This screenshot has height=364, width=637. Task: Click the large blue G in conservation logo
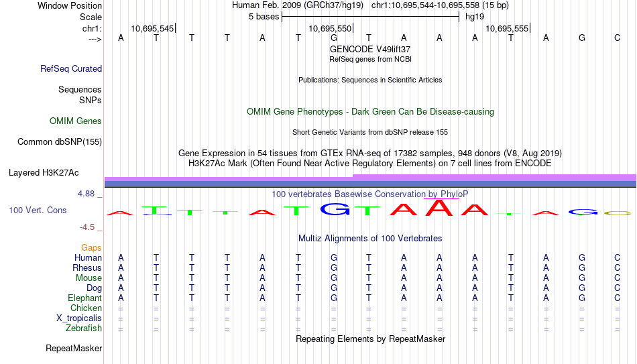pyautogui.click(x=335, y=208)
